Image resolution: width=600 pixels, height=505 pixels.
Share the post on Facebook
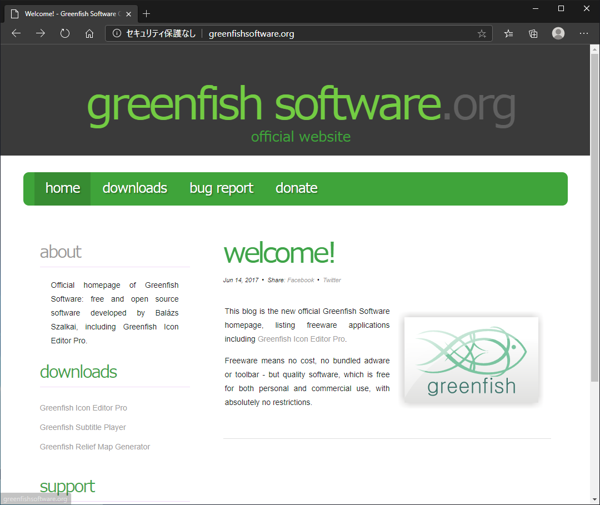click(x=300, y=280)
